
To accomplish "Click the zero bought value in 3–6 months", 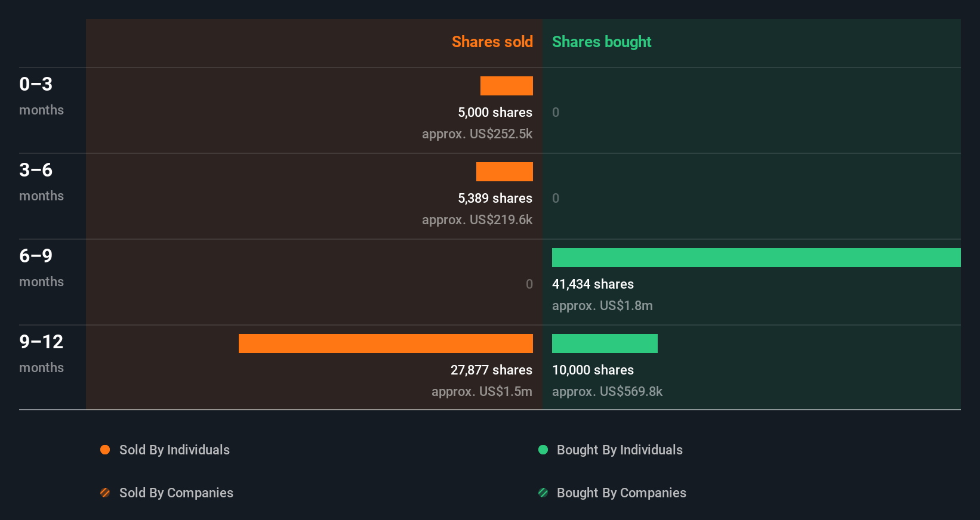I will [556, 198].
